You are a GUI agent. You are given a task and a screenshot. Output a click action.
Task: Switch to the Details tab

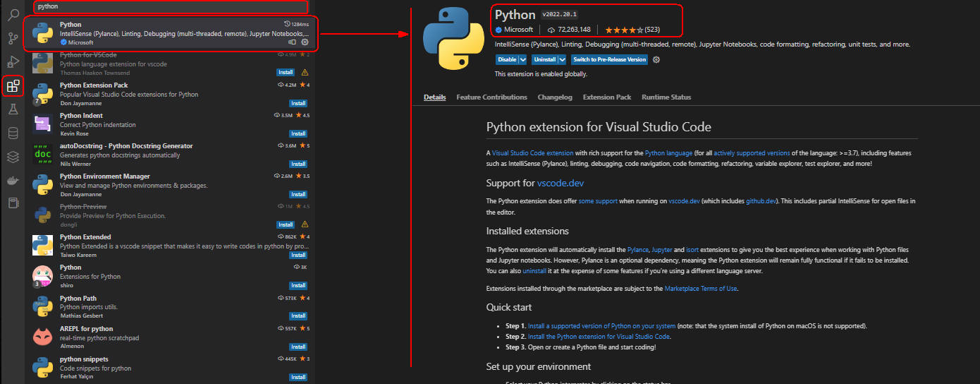(x=435, y=97)
